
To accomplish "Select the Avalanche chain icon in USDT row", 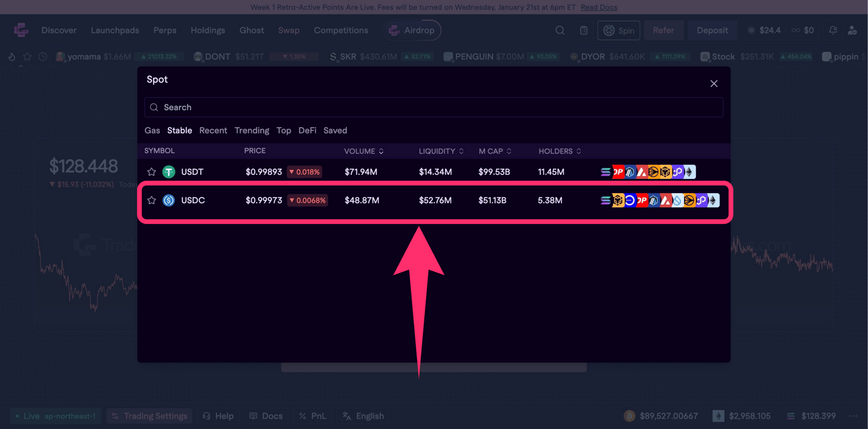I will (x=642, y=172).
